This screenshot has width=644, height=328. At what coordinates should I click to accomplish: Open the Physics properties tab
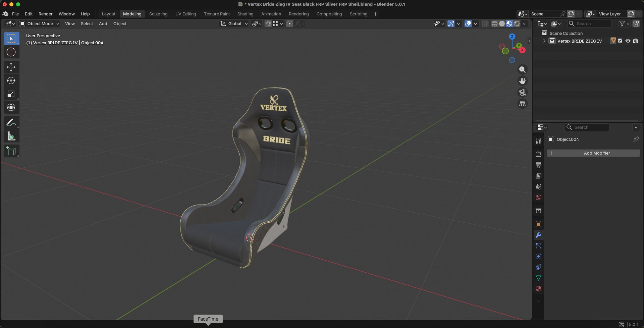538,256
